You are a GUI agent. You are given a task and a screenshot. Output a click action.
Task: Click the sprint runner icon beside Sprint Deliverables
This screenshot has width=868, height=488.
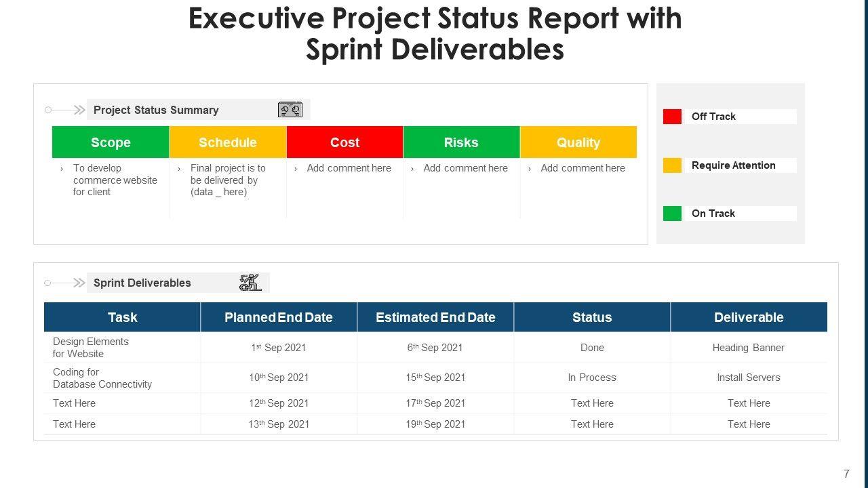click(x=250, y=283)
